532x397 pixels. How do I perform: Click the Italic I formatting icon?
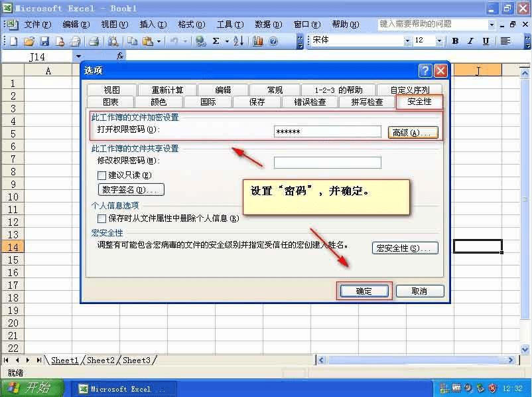(x=470, y=41)
